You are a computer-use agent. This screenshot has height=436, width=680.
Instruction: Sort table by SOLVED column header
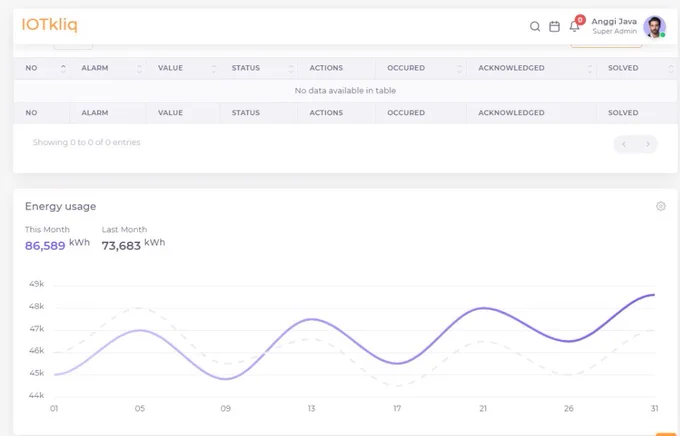tap(637, 68)
